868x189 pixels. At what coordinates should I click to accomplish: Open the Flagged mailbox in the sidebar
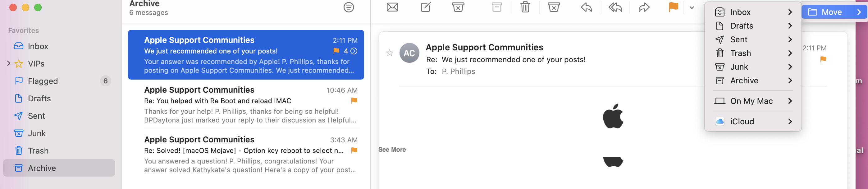click(43, 81)
